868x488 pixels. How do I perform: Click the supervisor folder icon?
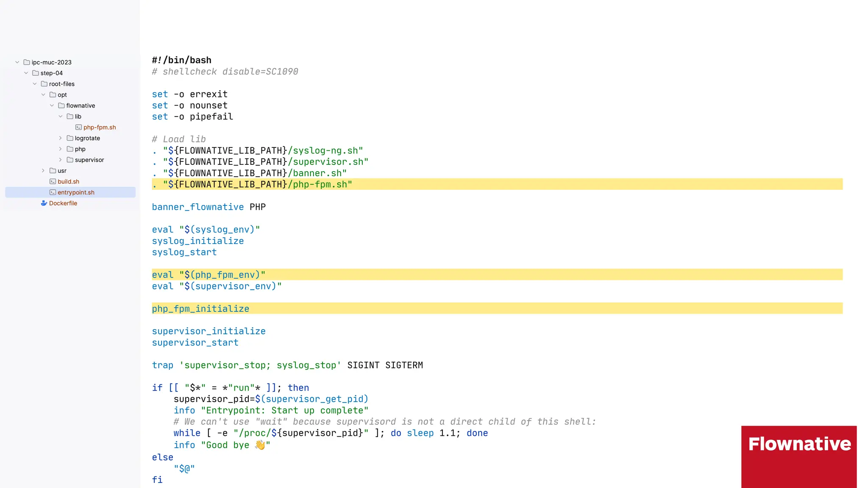[x=70, y=160]
